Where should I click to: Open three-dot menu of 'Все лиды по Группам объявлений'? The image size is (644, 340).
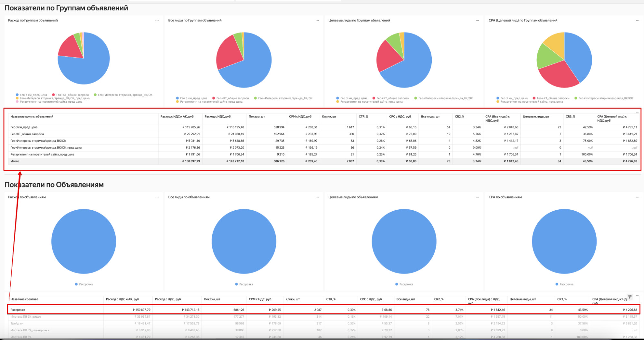[x=317, y=20]
